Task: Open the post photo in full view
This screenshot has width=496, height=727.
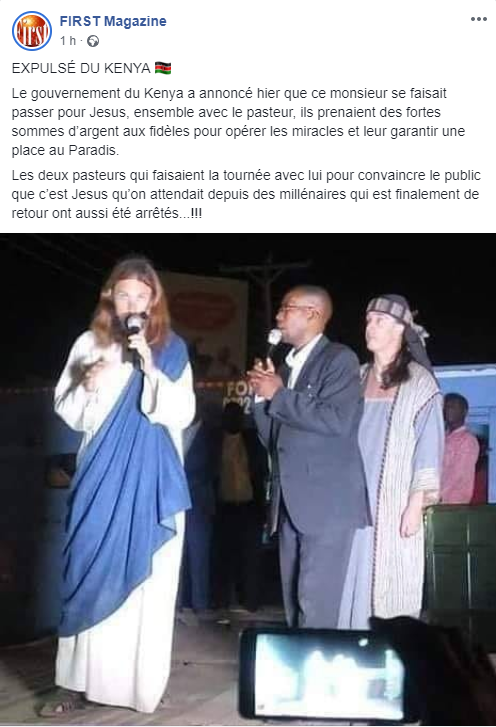Action: [248, 479]
